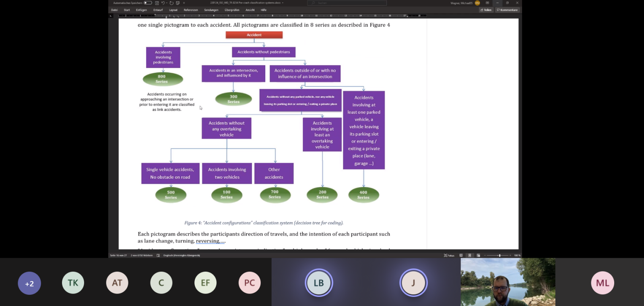
Task: Select the +2 more participants avatar
Action: pos(29,283)
